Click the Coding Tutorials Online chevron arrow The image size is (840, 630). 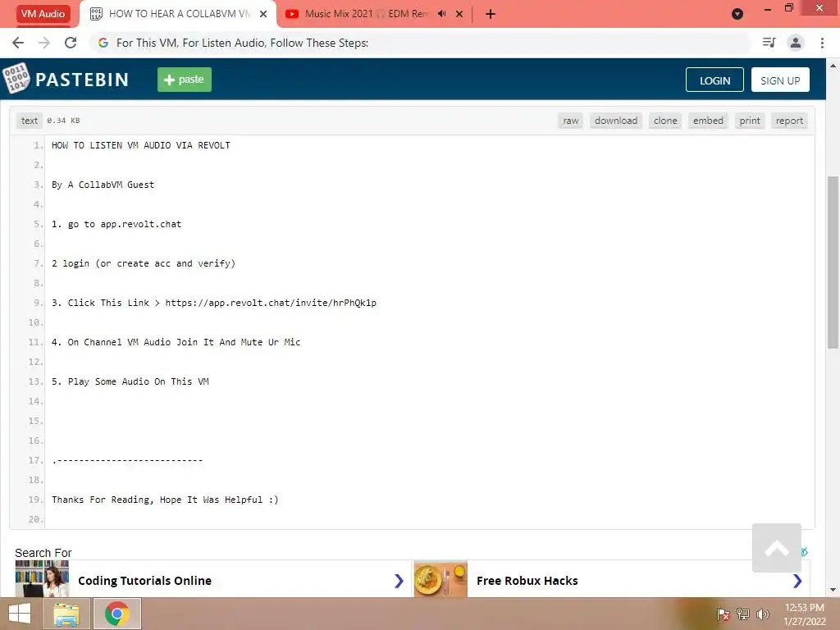point(399,581)
